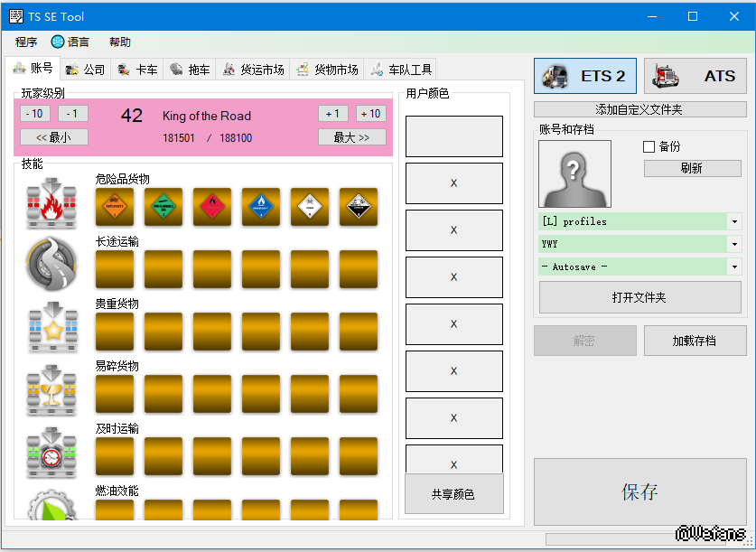Set second fuel economy (燃油效能) skill level
Image resolution: width=756 pixels, height=552 pixels.
(x=163, y=510)
